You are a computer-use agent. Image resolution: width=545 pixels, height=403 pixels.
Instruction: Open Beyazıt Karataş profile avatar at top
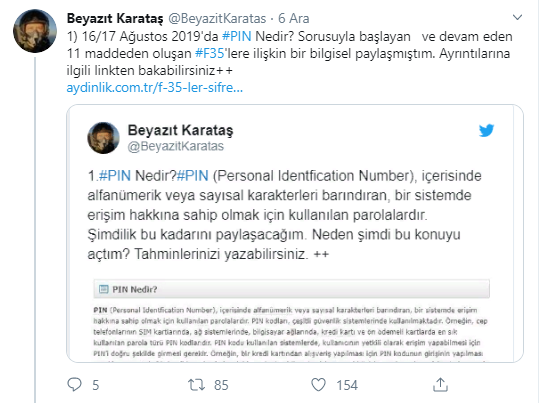pos(35,31)
